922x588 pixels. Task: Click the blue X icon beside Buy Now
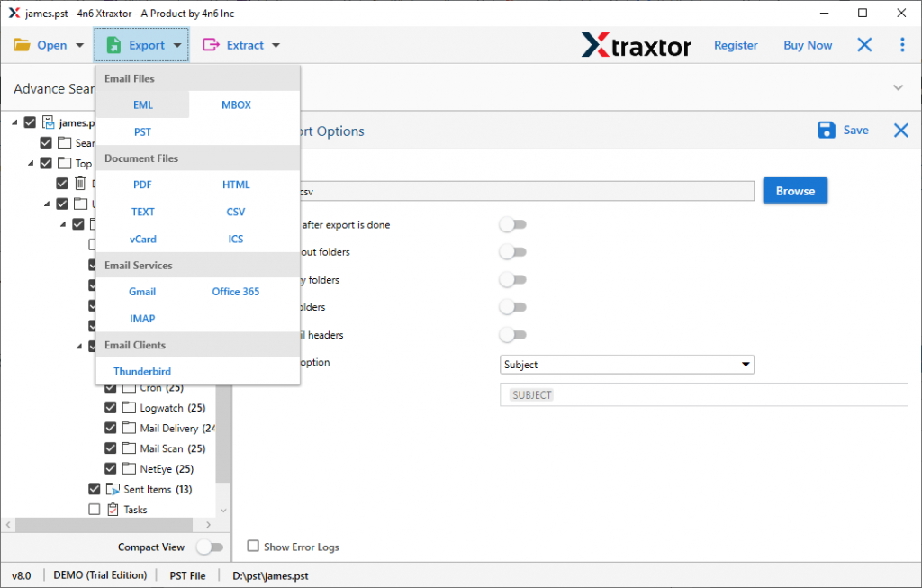tap(863, 44)
